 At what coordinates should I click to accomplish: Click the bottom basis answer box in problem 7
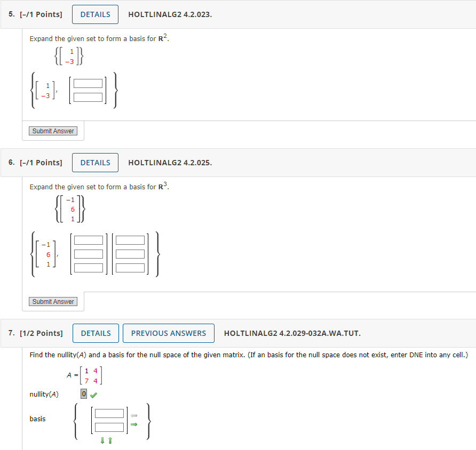click(x=110, y=428)
